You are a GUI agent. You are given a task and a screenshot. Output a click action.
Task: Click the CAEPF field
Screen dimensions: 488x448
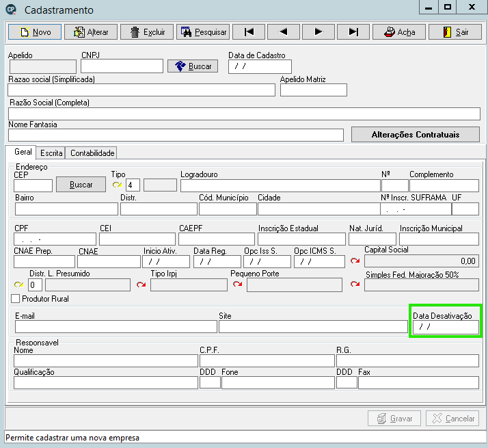point(217,239)
